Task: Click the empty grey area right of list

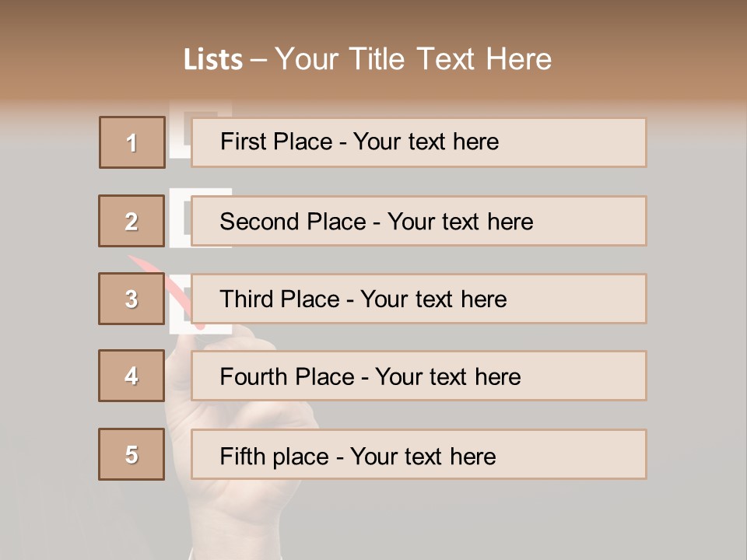Action: (x=696, y=311)
